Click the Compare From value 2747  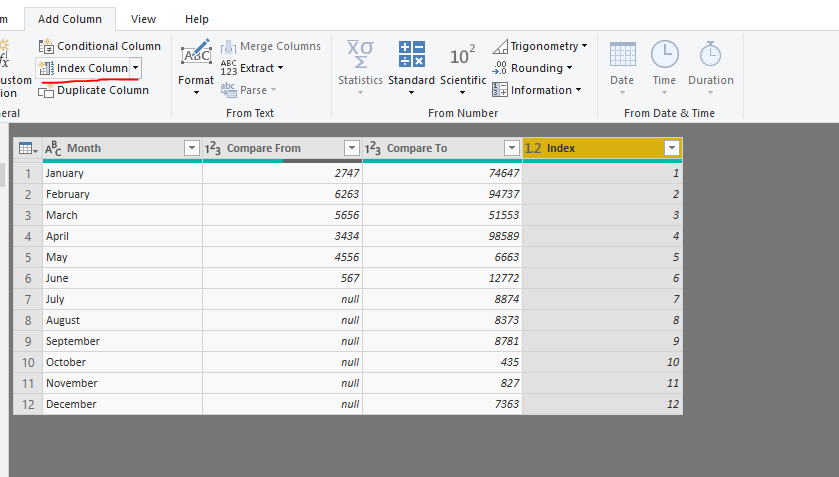click(x=282, y=173)
